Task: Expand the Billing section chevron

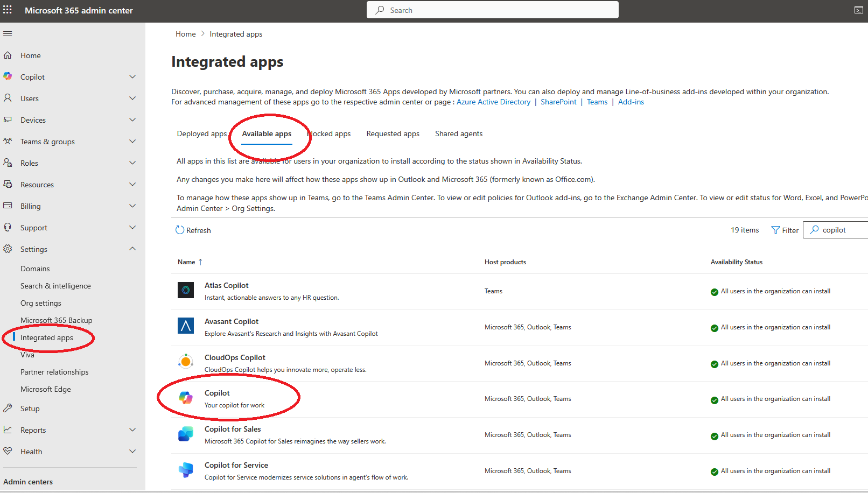Action: pos(132,206)
